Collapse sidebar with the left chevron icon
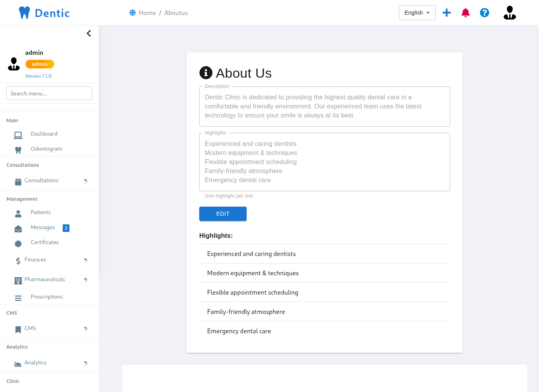 point(89,34)
